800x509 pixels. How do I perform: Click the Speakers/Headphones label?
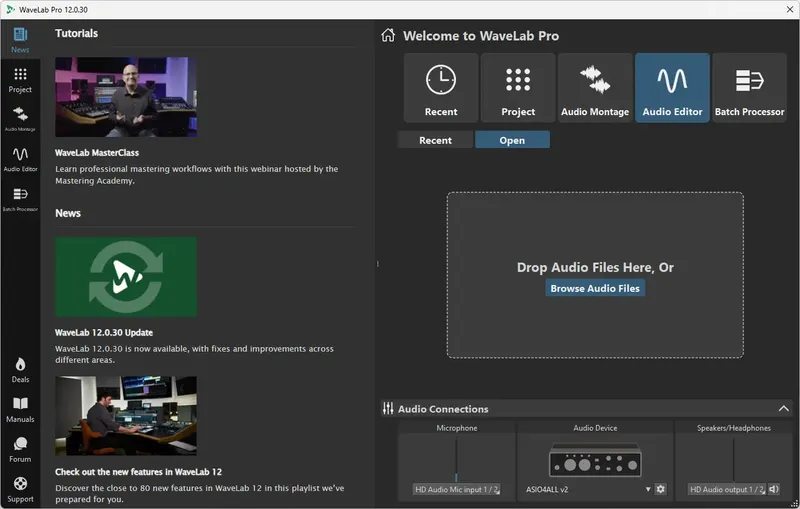click(734, 428)
